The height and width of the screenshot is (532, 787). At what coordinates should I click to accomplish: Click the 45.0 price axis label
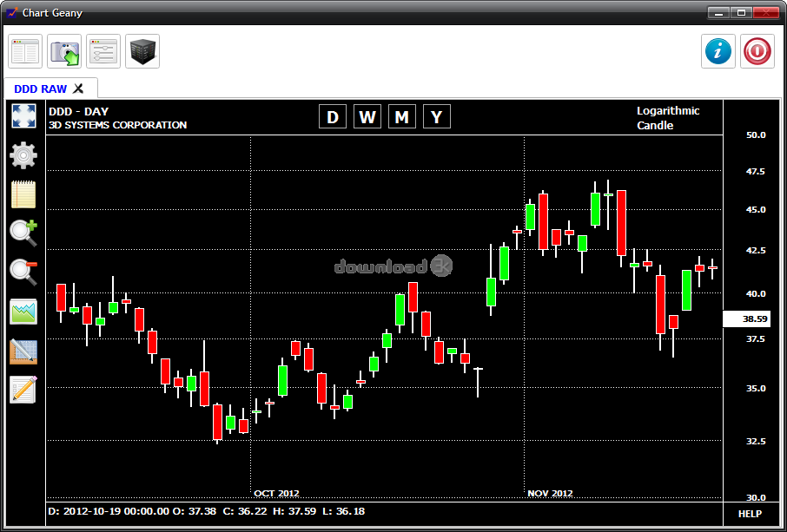(x=756, y=210)
